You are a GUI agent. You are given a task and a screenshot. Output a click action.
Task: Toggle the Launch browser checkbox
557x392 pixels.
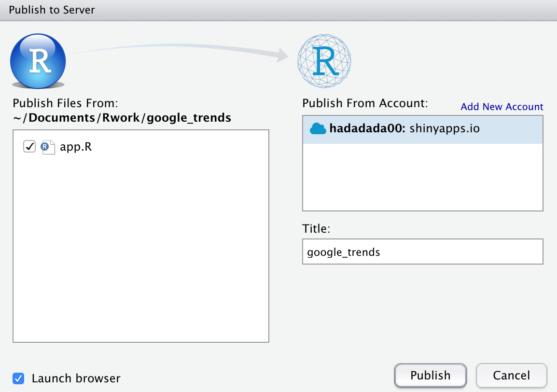pyautogui.click(x=18, y=378)
